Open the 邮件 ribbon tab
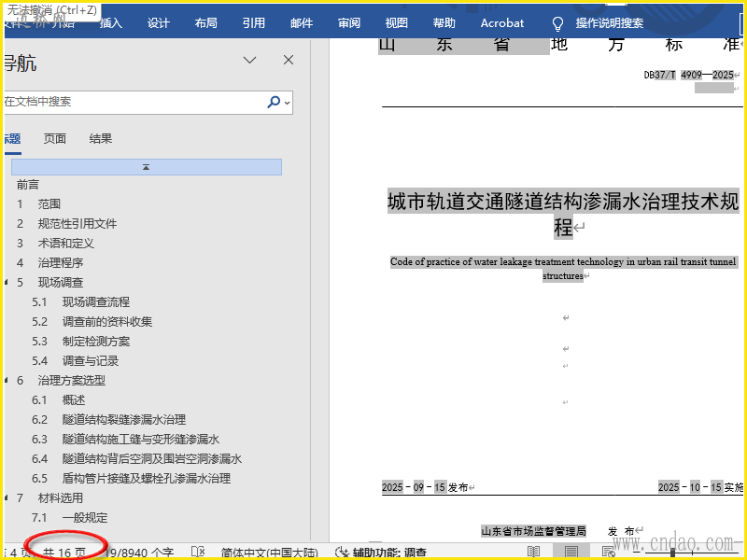The height and width of the screenshot is (560, 747). tap(302, 22)
